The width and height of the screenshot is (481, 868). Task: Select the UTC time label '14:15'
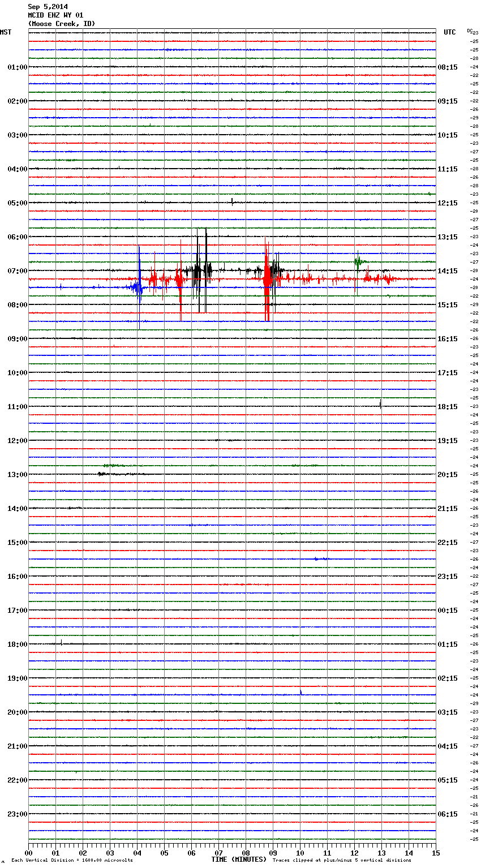[x=448, y=271]
